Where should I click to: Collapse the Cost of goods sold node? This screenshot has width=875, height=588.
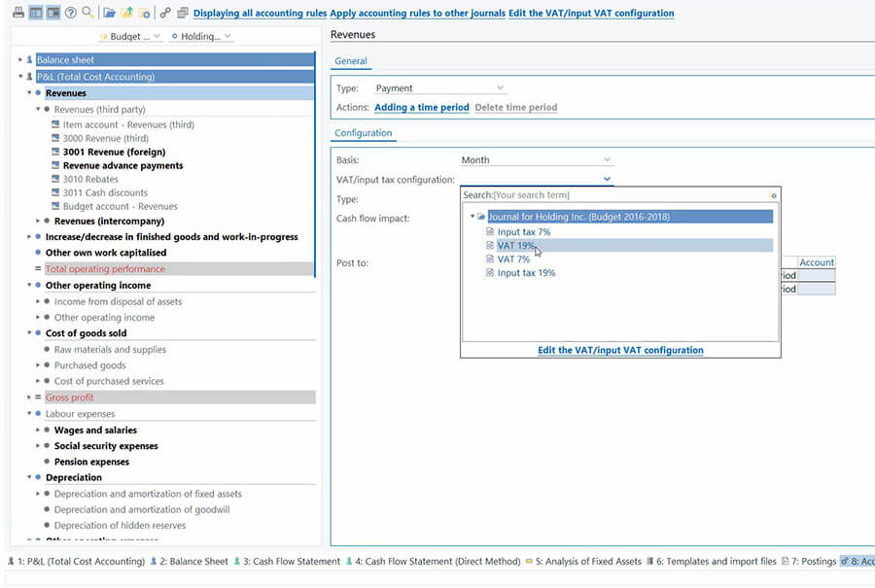(30, 333)
